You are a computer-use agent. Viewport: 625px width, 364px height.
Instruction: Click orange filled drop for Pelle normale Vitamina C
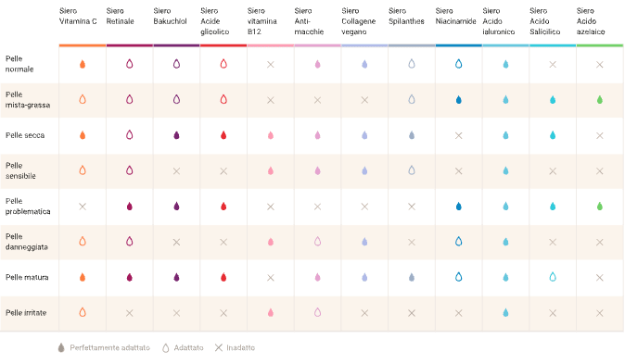pyautogui.click(x=83, y=64)
